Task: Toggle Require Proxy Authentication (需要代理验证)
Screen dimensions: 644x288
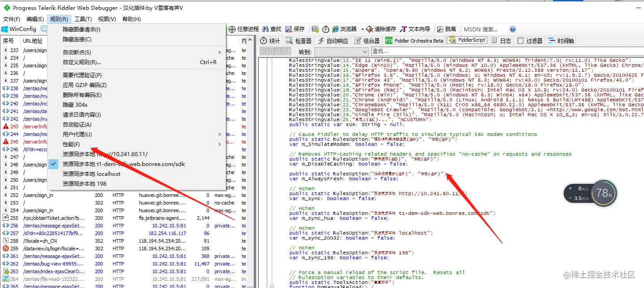Action: click(x=136, y=75)
